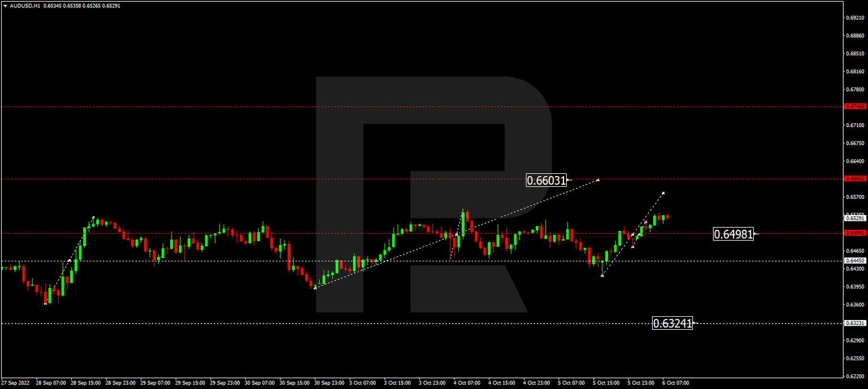The image size is (868, 389).
Task: Select the tall green candle on 4 Oct
Action: point(463,223)
